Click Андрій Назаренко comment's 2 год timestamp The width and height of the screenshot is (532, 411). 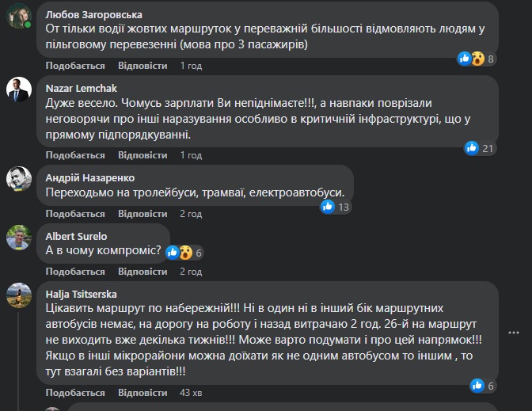tap(191, 214)
